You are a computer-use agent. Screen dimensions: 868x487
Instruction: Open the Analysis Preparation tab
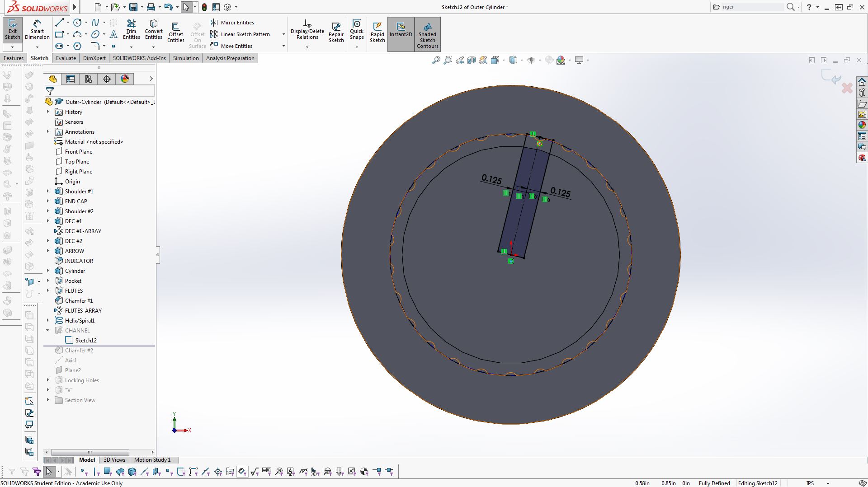(230, 58)
